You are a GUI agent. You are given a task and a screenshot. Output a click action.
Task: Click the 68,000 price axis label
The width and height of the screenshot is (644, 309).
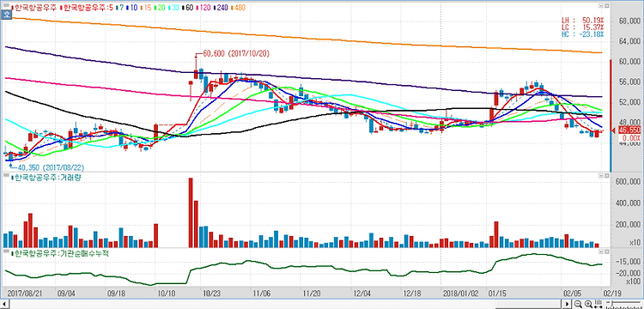629,21
